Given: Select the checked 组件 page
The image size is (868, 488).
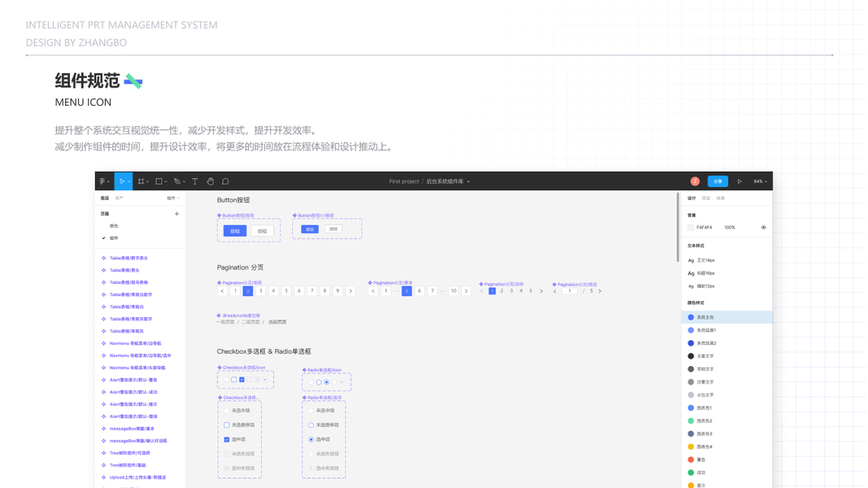Looking at the screenshot, I should pyautogui.click(x=114, y=238).
